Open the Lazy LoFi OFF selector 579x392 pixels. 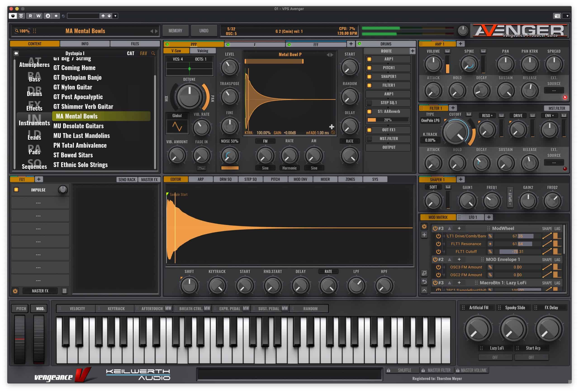[x=495, y=357]
